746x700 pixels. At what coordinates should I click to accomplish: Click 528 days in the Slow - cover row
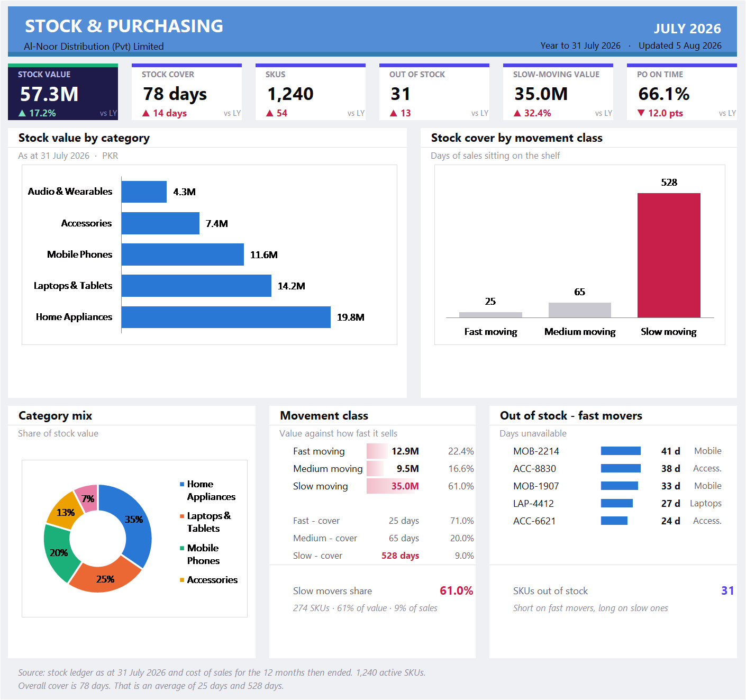[x=401, y=556]
